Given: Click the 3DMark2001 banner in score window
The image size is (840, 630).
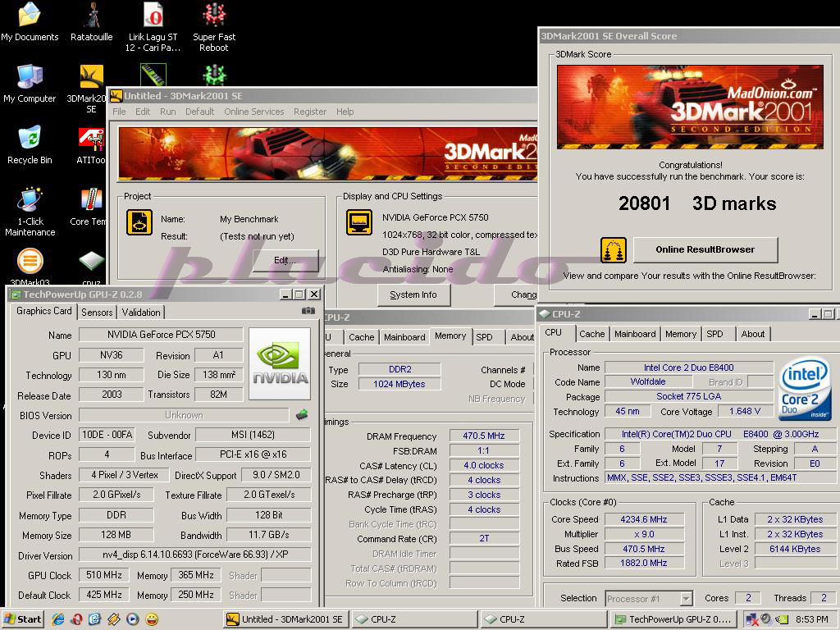Looking at the screenshot, I should 690,107.
